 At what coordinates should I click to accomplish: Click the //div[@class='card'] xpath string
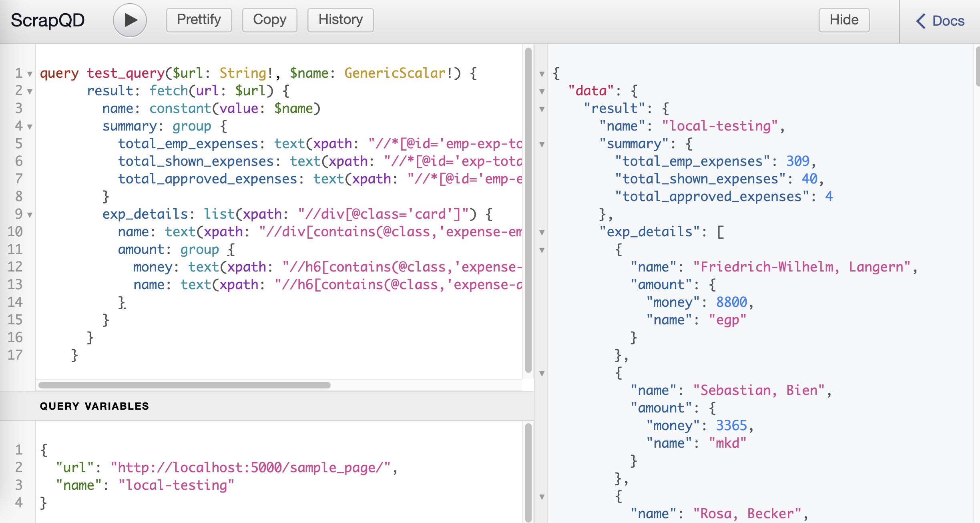point(384,214)
